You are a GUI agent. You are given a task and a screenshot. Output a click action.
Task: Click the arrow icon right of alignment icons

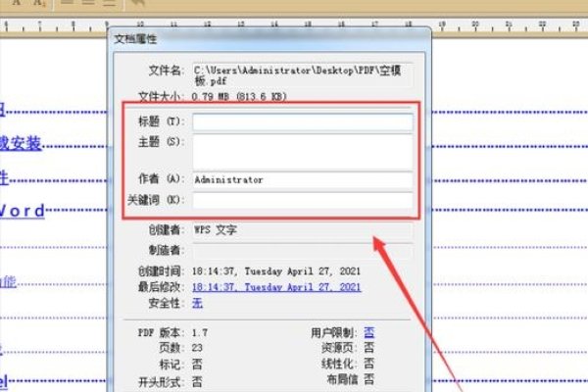click(137, 5)
